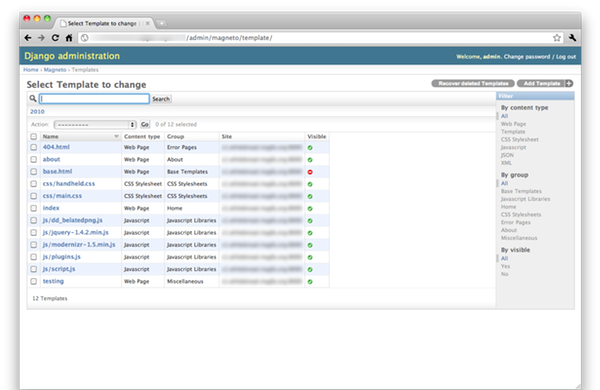Filter group by Base Templates

tap(521, 191)
